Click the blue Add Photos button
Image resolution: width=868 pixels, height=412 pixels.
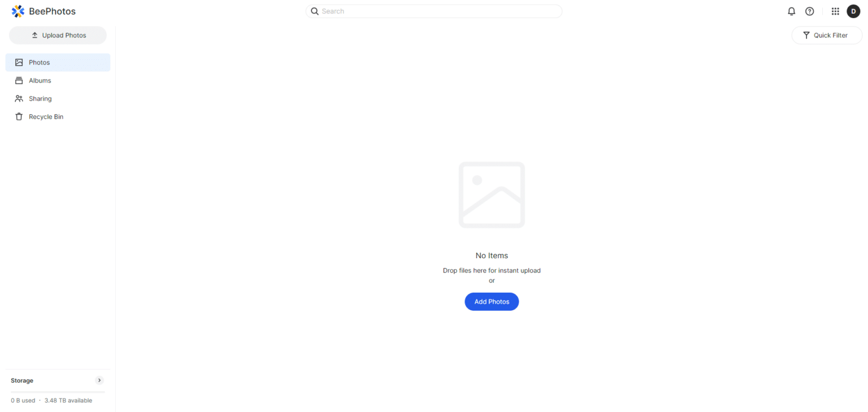[x=492, y=302]
